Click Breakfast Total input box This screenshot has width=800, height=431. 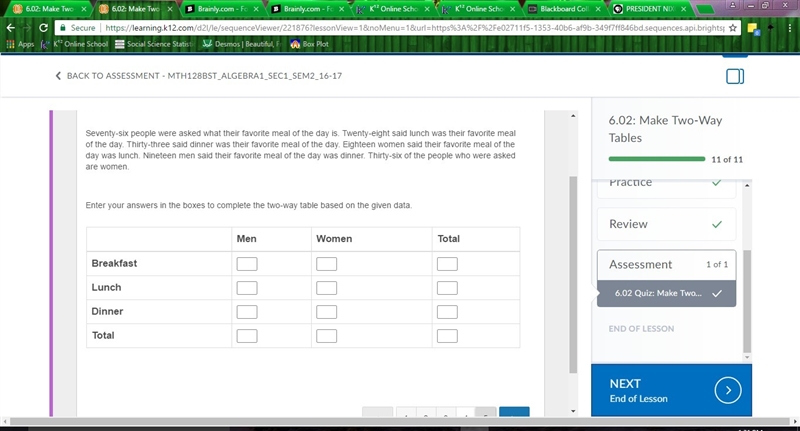point(447,264)
